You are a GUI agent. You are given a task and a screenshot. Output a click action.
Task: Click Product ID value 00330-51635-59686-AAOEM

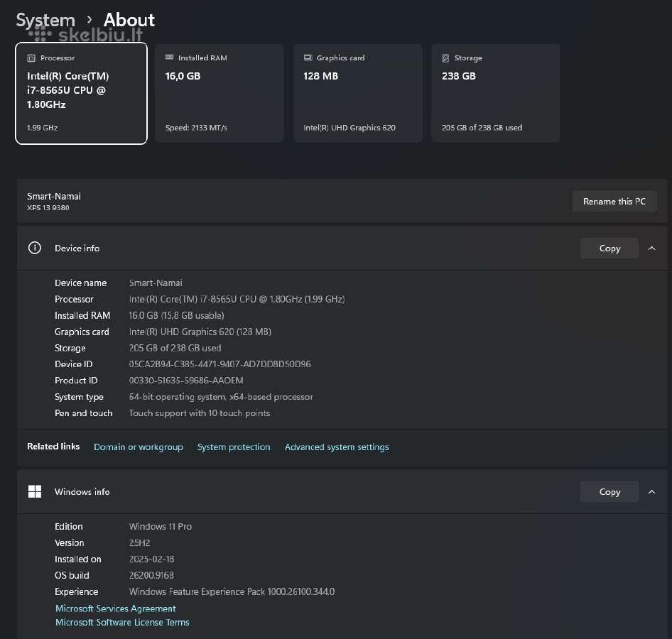click(186, 381)
